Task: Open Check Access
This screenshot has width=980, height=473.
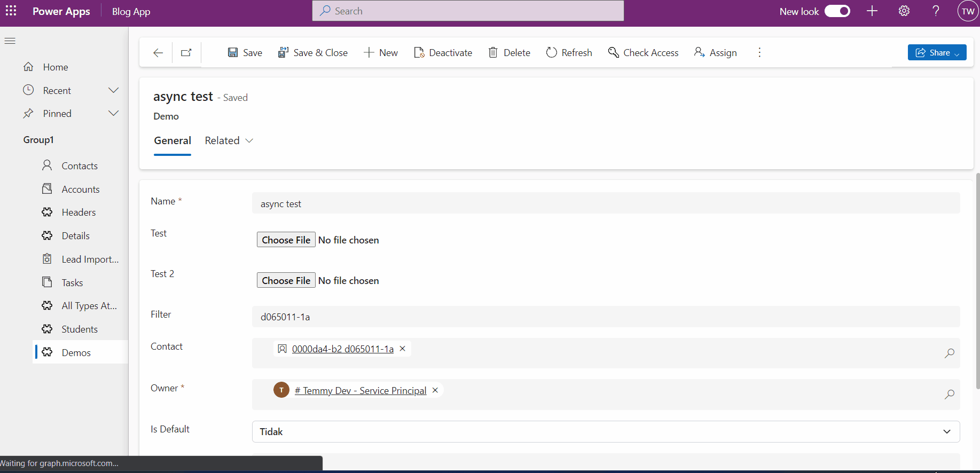Action: [644, 52]
